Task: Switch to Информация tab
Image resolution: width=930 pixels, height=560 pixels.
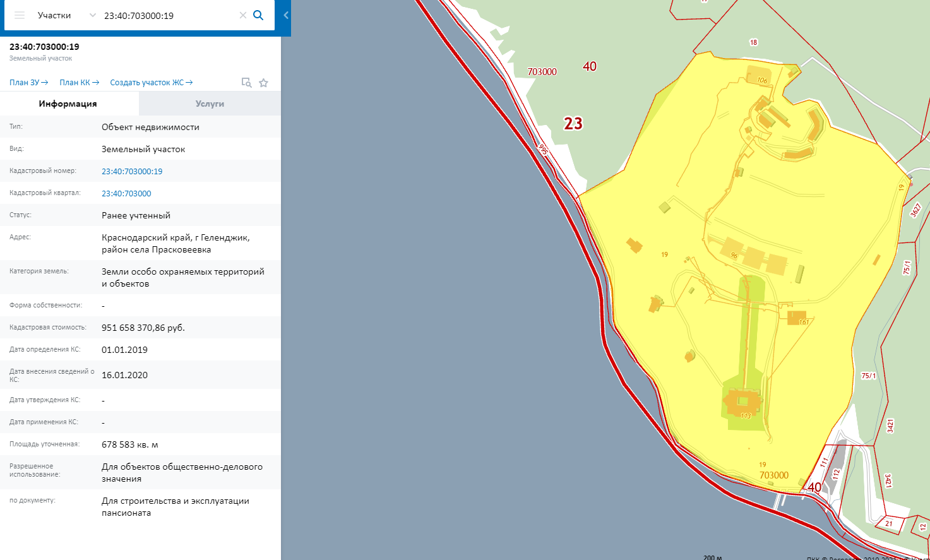Action: (68, 104)
